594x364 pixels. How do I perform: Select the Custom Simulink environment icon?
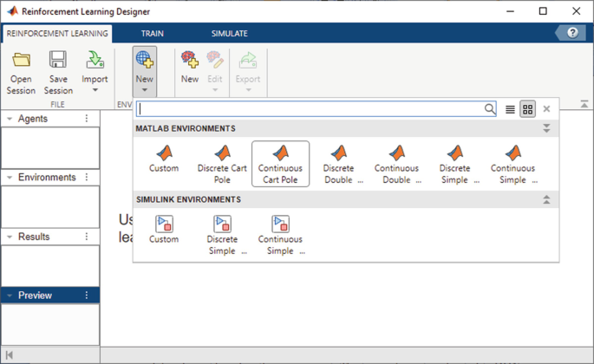click(x=164, y=227)
